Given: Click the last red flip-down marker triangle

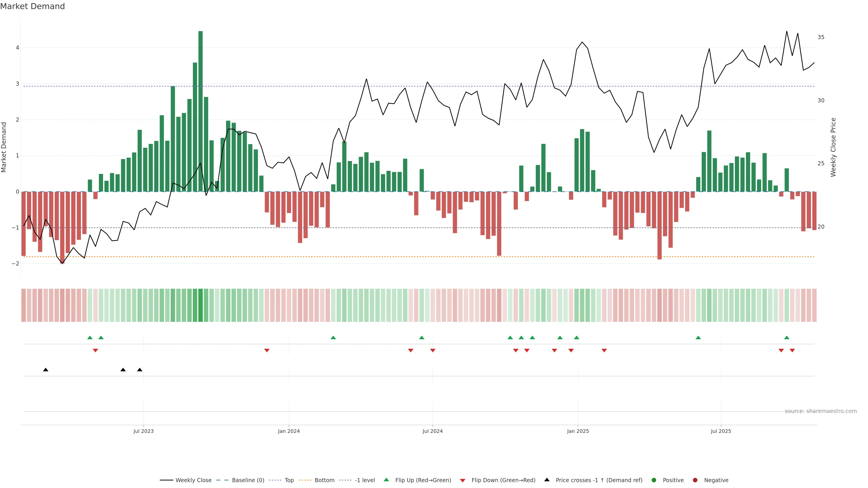Looking at the screenshot, I should pyautogui.click(x=792, y=351).
